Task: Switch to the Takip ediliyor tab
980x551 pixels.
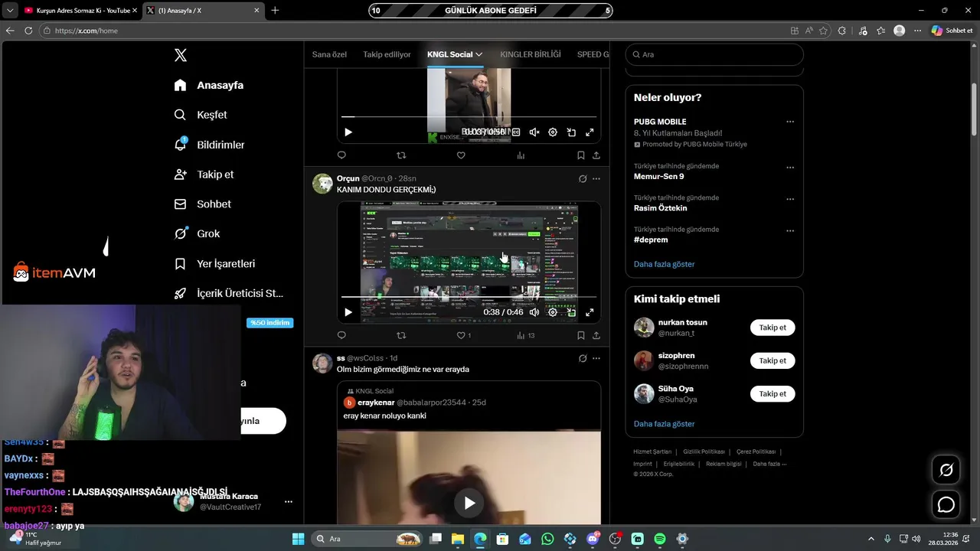Action: point(387,54)
